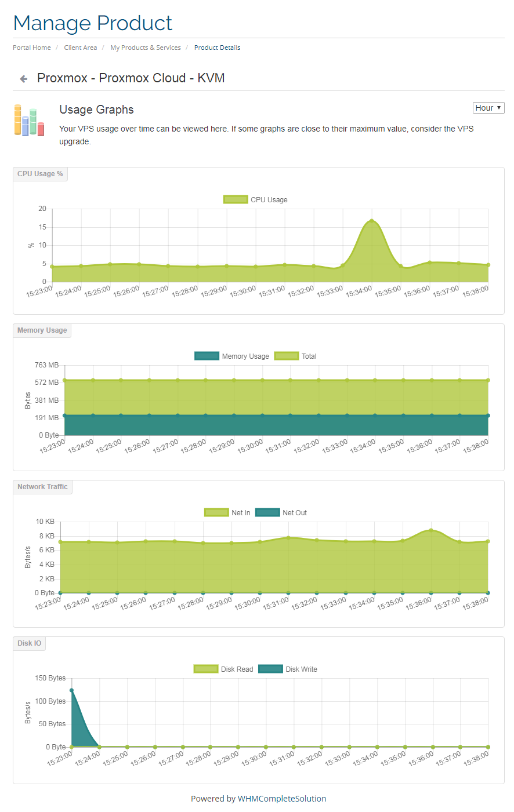This screenshot has width=514, height=812.
Task: Go to Portal Home breadcrumb
Action: coord(32,48)
